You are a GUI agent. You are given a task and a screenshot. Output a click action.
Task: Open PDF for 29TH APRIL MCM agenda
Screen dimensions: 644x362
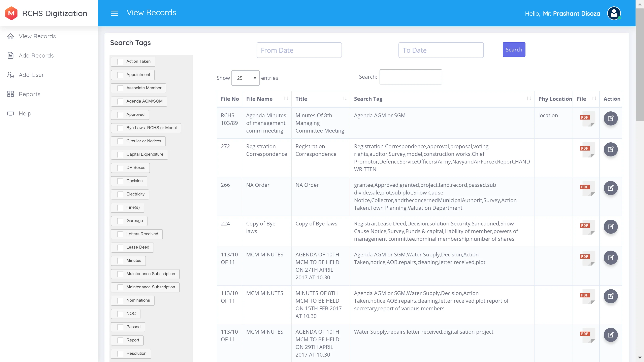click(x=587, y=335)
